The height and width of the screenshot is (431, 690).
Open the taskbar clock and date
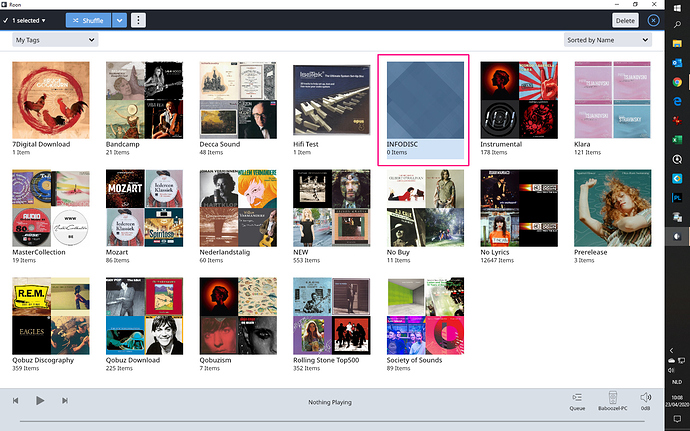677,401
